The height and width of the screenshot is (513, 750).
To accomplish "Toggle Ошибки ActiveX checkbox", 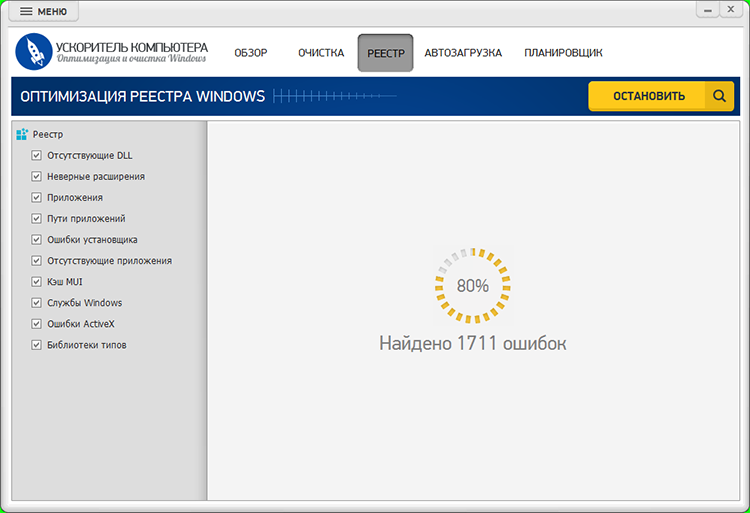I will pos(37,324).
